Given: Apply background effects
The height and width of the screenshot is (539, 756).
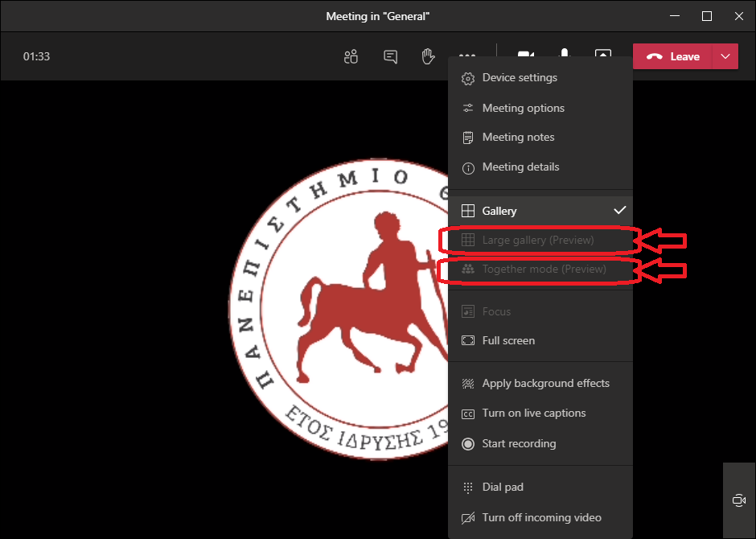Looking at the screenshot, I should coord(540,383).
